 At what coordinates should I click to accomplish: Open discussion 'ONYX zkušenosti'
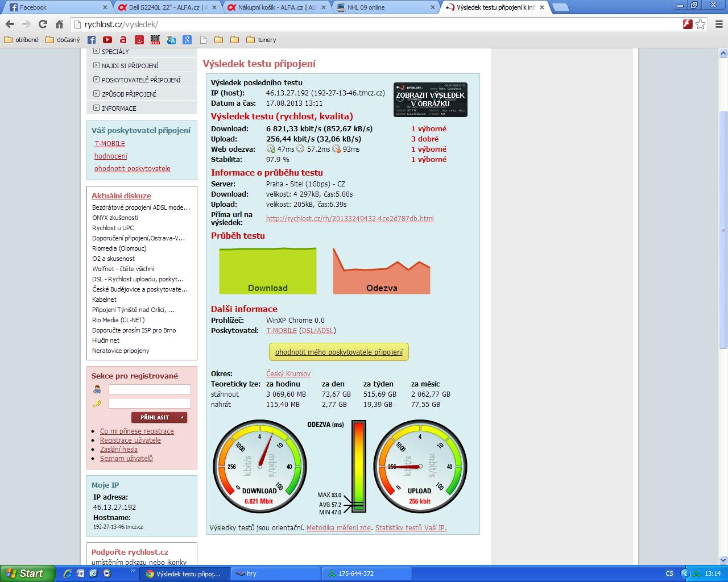[115, 218]
